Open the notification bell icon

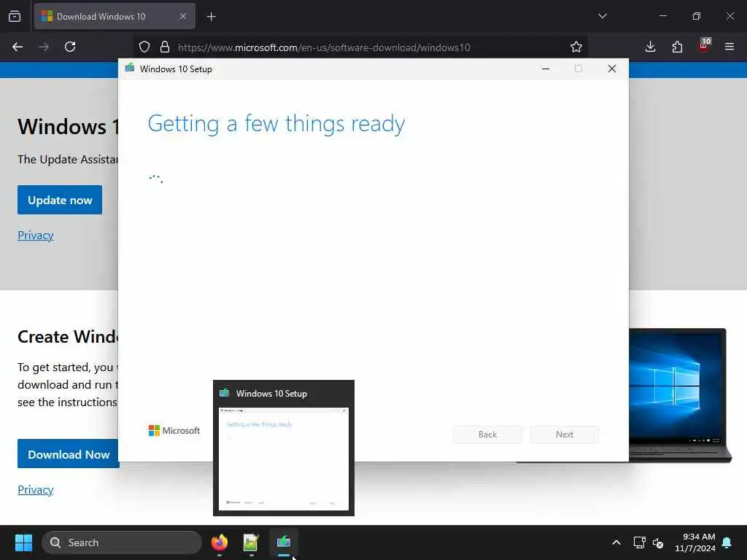(727, 542)
